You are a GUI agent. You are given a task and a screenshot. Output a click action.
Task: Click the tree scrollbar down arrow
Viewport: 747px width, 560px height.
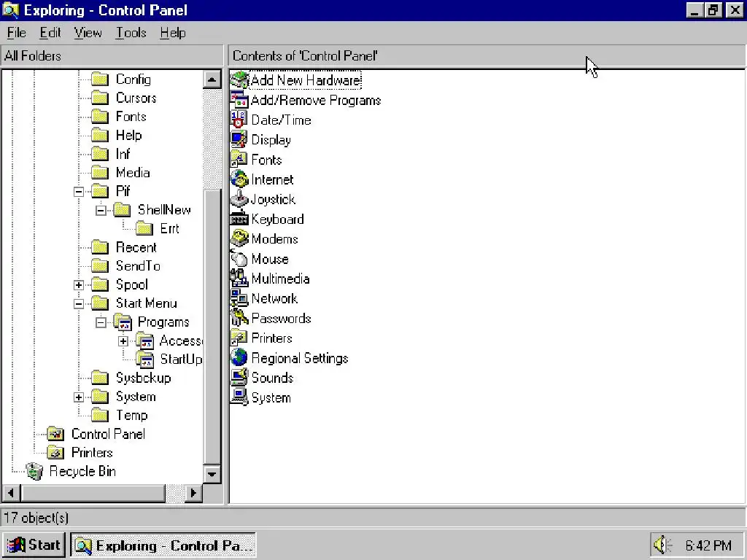[x=212, y=474]
